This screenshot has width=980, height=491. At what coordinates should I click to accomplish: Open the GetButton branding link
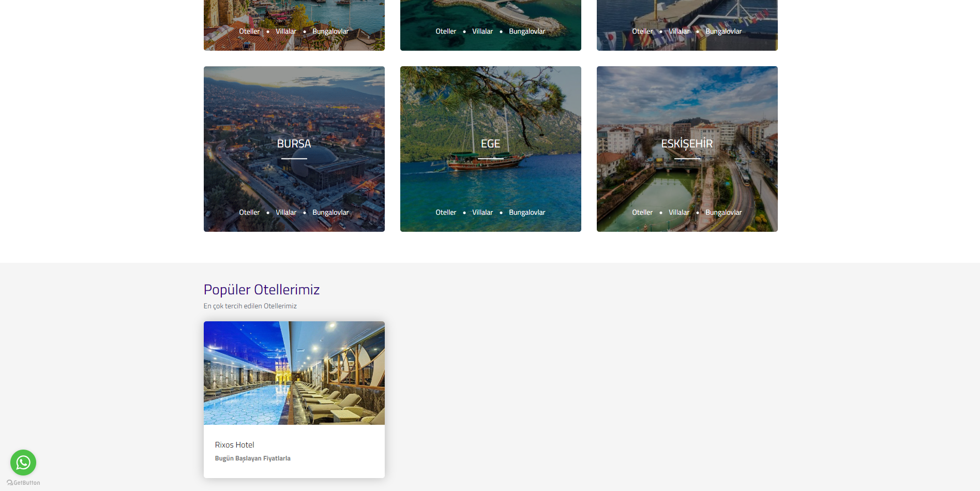[24, 483]
